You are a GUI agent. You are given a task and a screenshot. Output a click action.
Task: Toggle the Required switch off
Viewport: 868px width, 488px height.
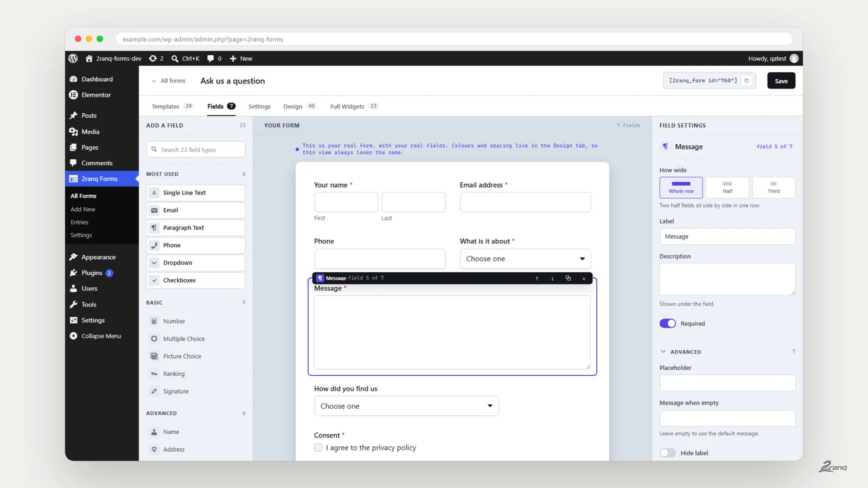[x=668, y=324]
